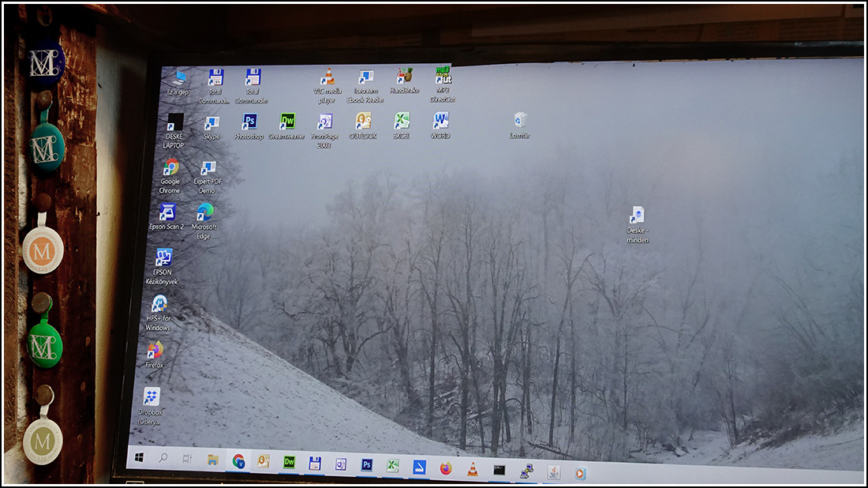Switch to Excel in taskbar
Screen dimensions: 868x488
coord(393,466)
